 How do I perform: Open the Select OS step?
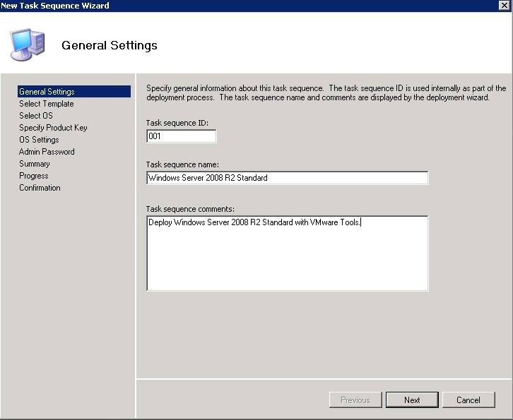(35, 116)
